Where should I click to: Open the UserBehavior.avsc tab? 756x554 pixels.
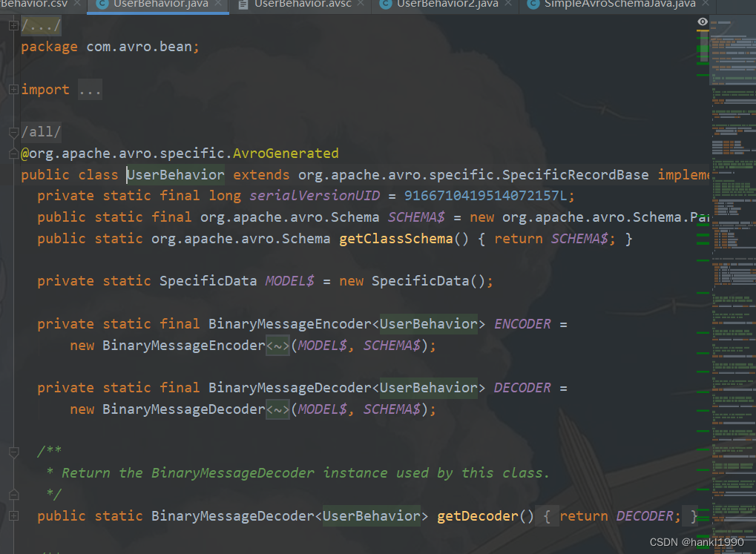tap(300, 6)
